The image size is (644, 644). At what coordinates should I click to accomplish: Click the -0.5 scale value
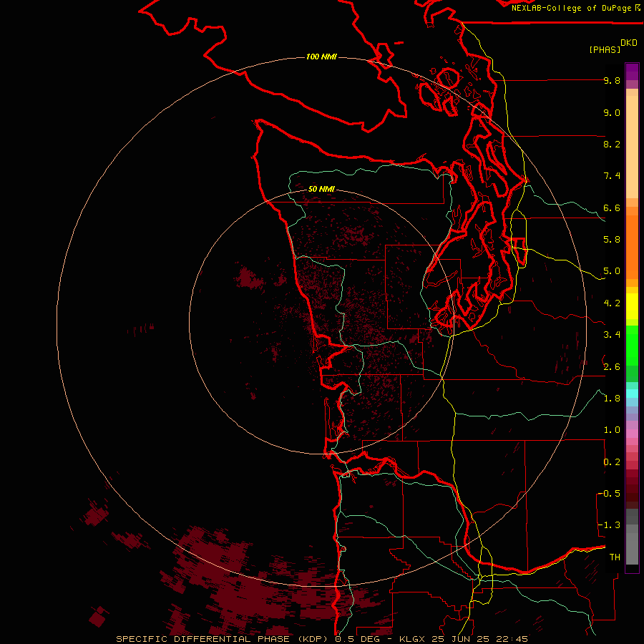click(609, 494)
